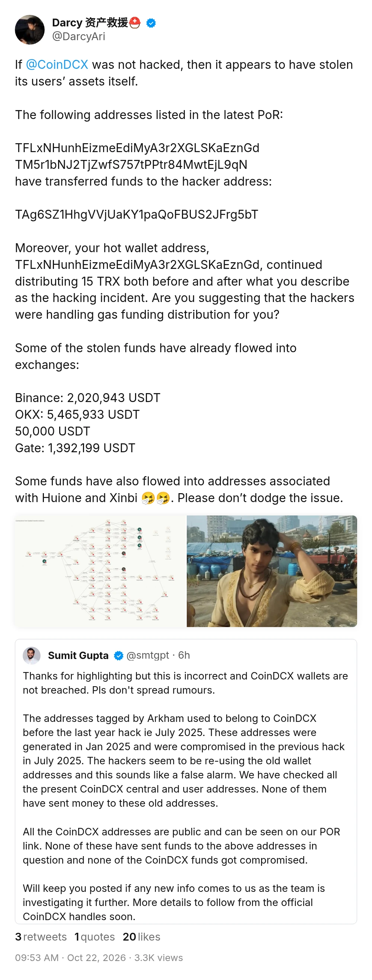Click Darcy's blue verified badge
Image resolution: width=372 pixels, height=980 pixels.
coord(151,23)
